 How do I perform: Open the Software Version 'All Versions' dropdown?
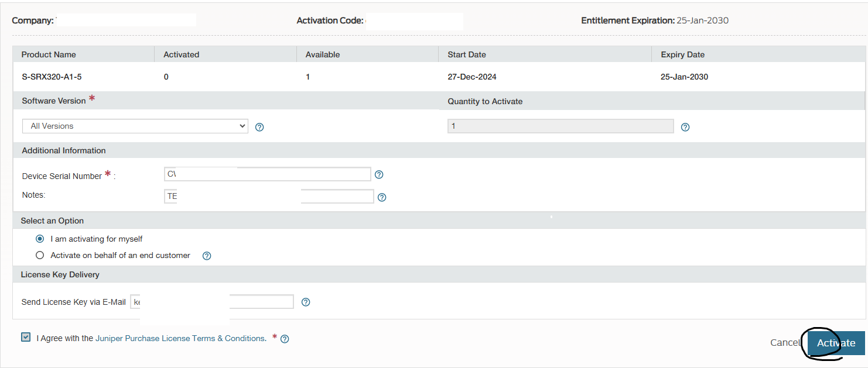(135, 126)
